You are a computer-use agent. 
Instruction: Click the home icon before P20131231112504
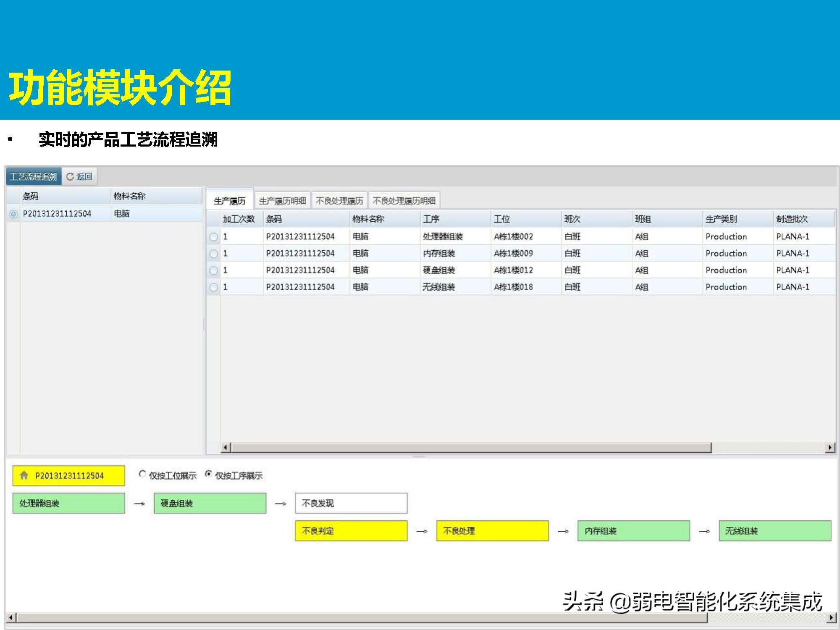(24, 475)
